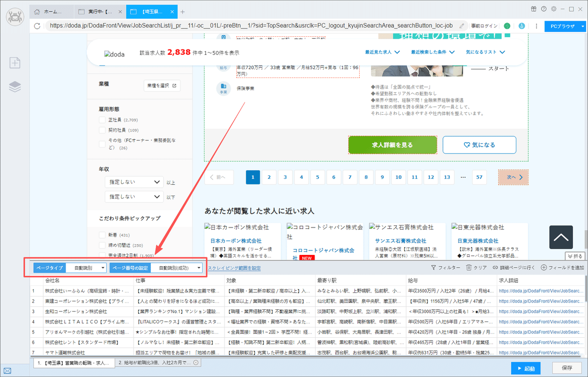This screenshot has height=377, width=588.
Task: Click the 事業 building icon in job card
Action: click(x=223, y=88)
